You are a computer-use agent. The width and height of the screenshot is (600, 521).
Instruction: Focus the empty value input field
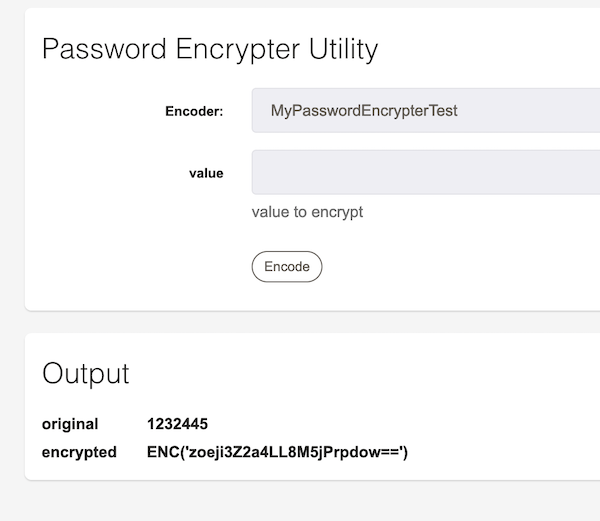(426, 173)
